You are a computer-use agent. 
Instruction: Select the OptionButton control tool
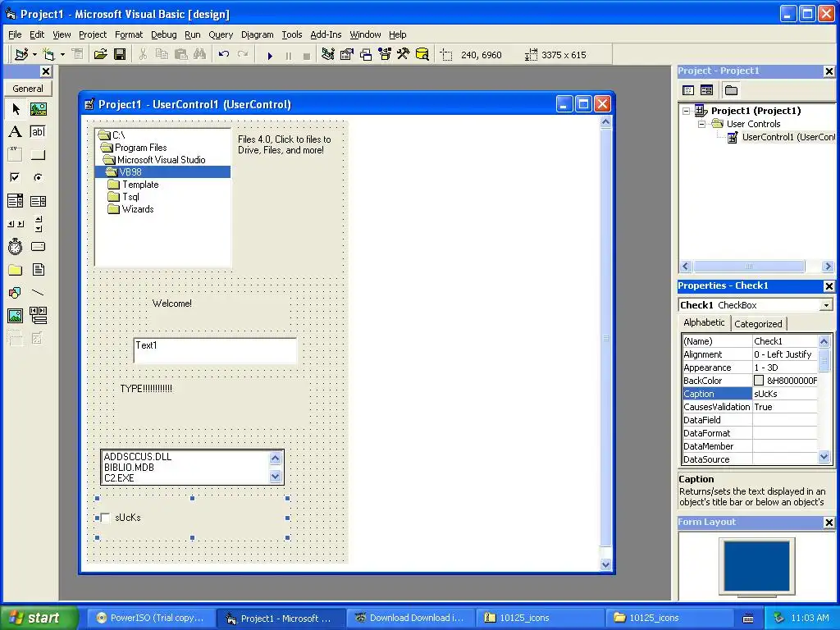pyautogui.click(x=38, y=177)
